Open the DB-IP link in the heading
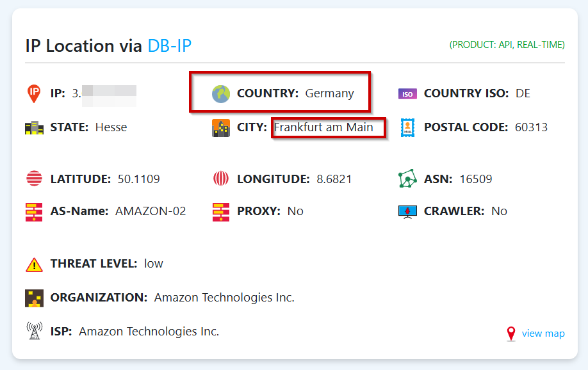The width and height of the screenshot is (588, 370). (x=170, y=46)
